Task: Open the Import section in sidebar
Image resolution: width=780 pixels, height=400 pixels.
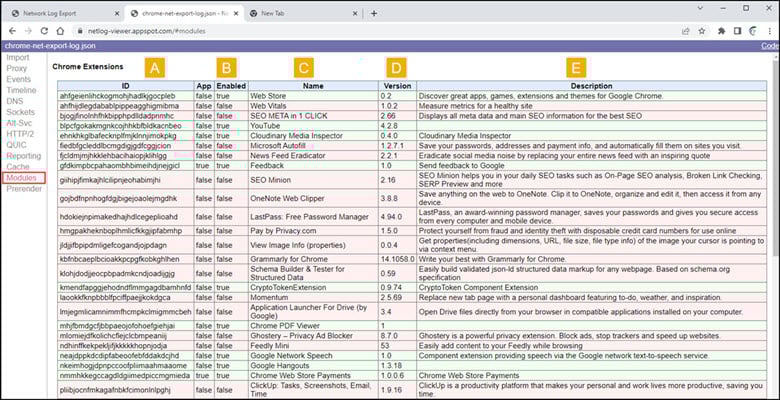Action: coord(18,58)
